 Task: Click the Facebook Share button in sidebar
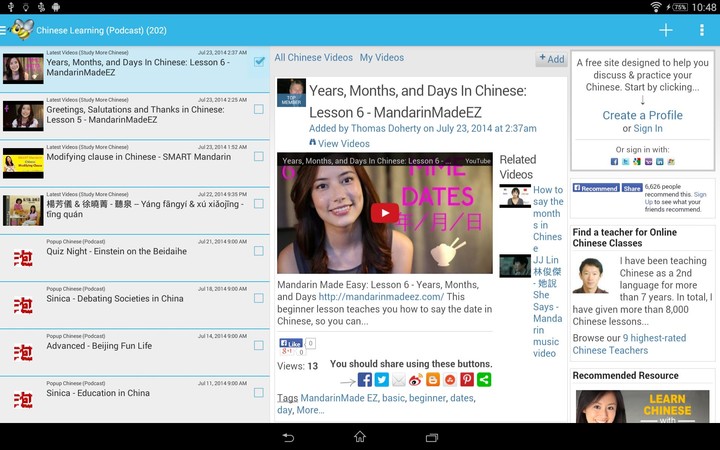[632, 188]
